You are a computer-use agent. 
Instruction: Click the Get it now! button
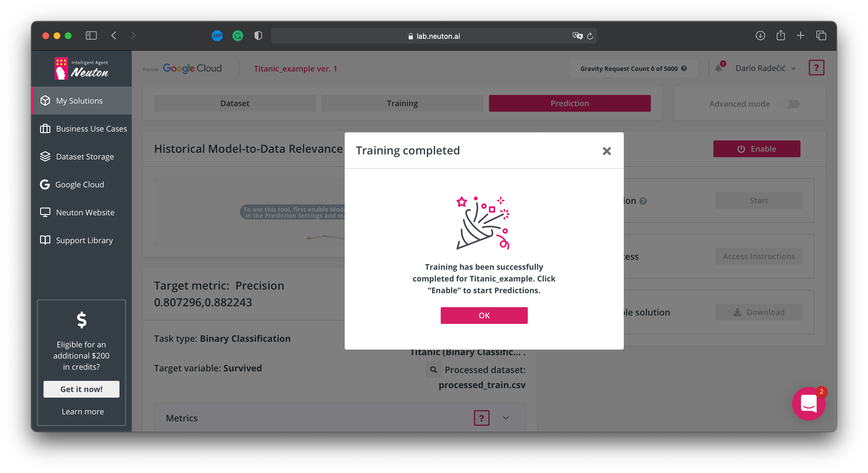(x=81, y=389)
